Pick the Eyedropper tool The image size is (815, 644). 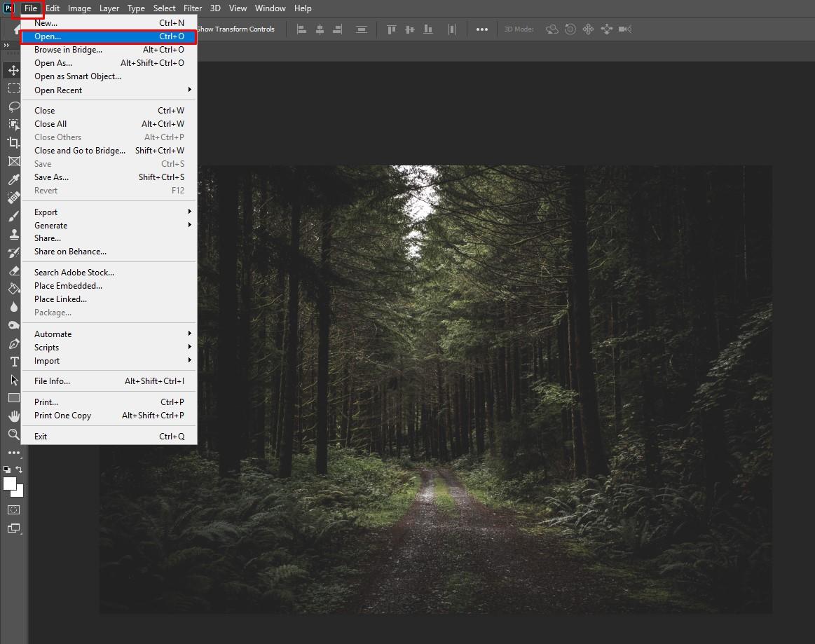pyautogui.click(x=13, y=179)
